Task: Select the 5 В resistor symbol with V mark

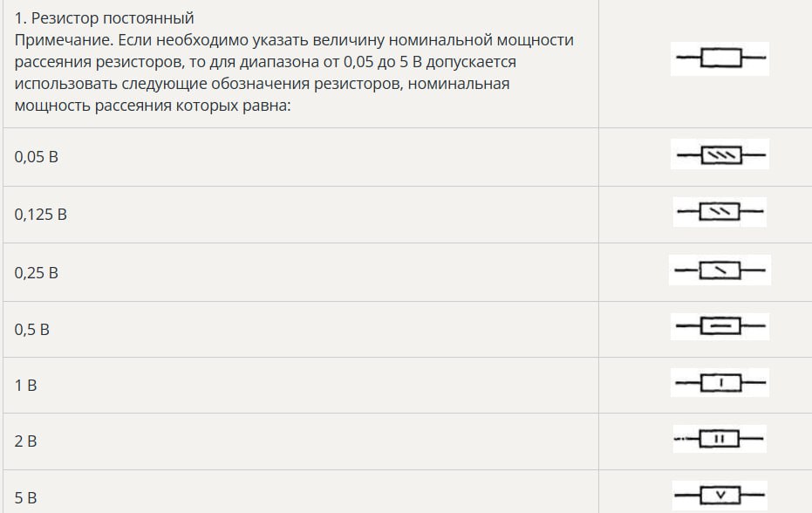Action: [x=720, y=495]
